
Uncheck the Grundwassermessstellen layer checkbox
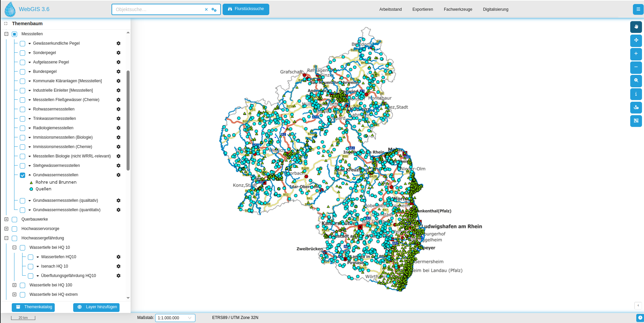pos(22,175)
